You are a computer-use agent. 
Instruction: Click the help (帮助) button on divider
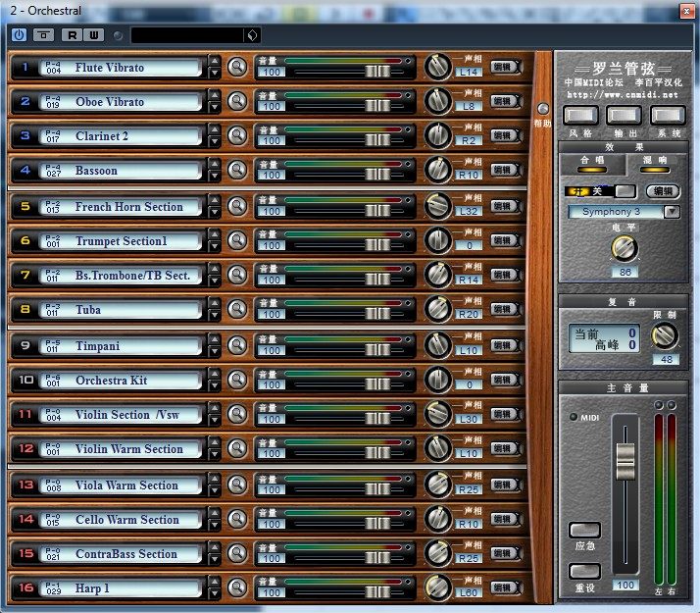tap(542, 109)
